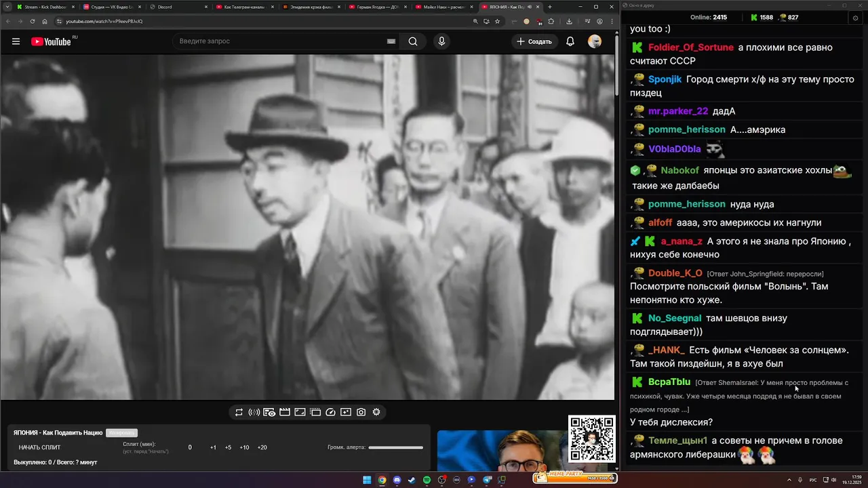Click the YouTube video player frame
Screen dimensions: 868x488
[x=307, y=227]
